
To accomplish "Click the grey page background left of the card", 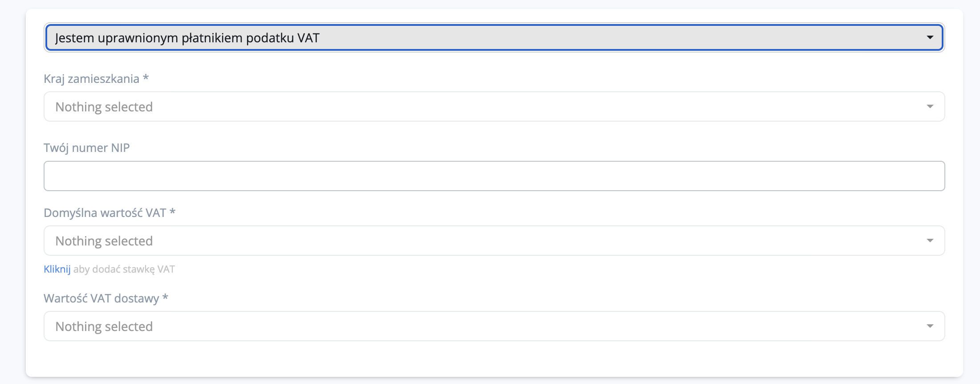I will [x=12, y=192].
